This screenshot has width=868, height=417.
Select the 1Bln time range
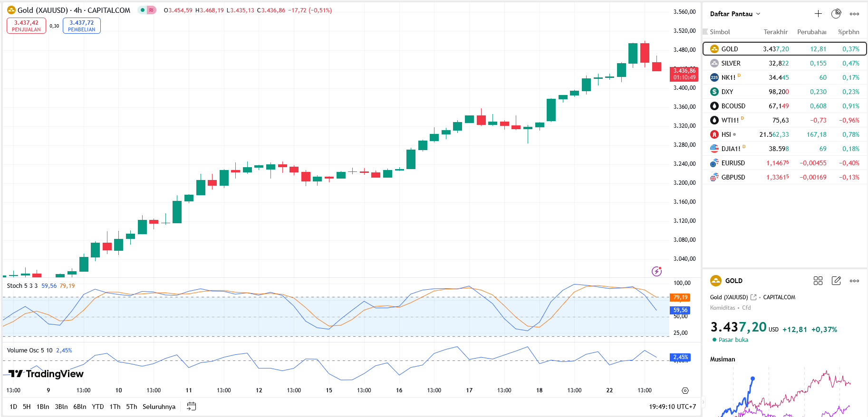tap(43, 407)
